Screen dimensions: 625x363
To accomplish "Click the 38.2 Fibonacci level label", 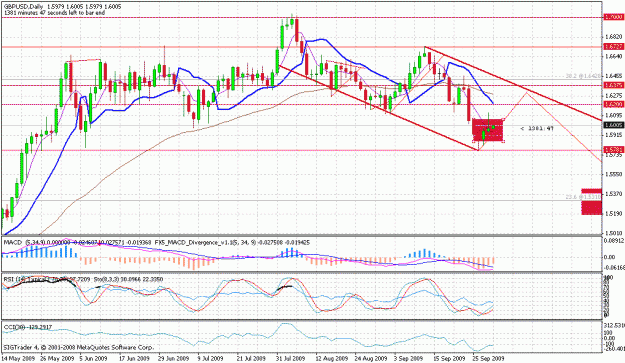I will click(x=585, y=76).
